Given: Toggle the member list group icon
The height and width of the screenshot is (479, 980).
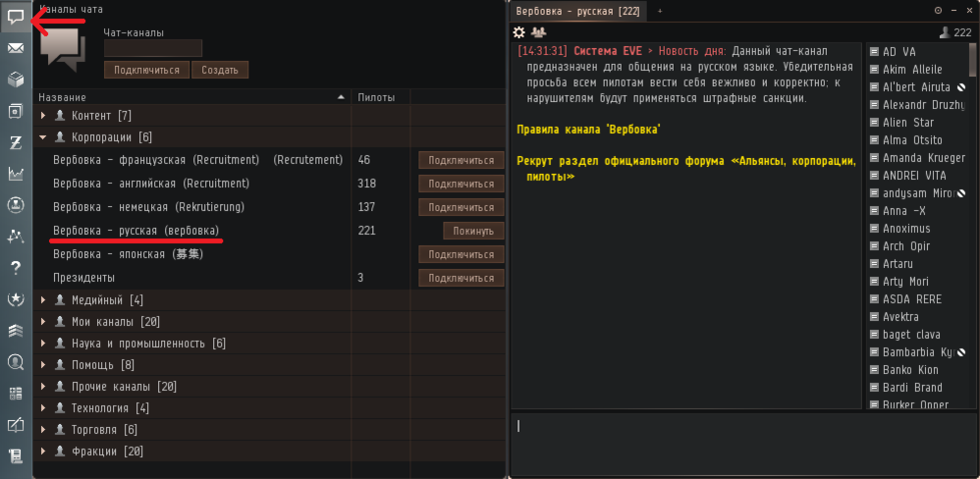Looking at the screenshot, I should pos(538,31).
